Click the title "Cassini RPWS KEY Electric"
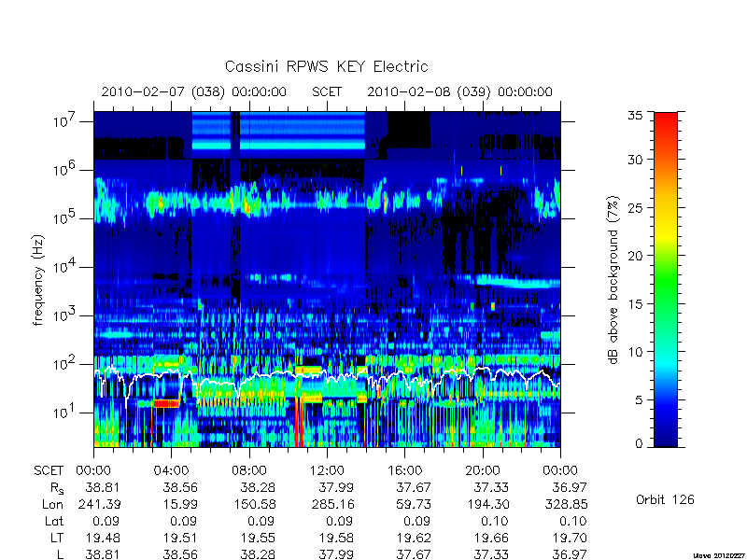The height and width of the screenshot is (560, 747). (x=326, y=66)
